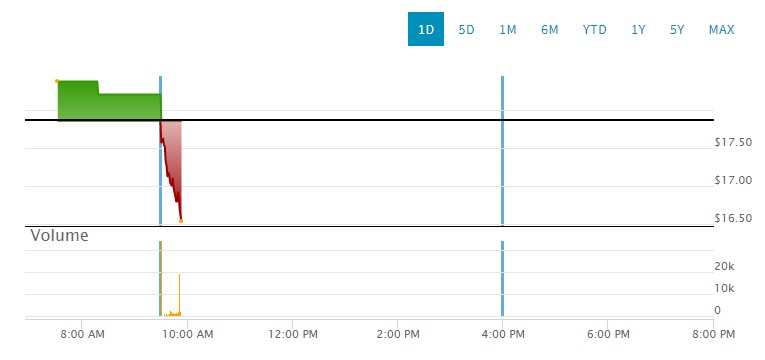The image size is (765, 360).
Task: Select the 1D time range tab
Action: click(x=425, y=29)
